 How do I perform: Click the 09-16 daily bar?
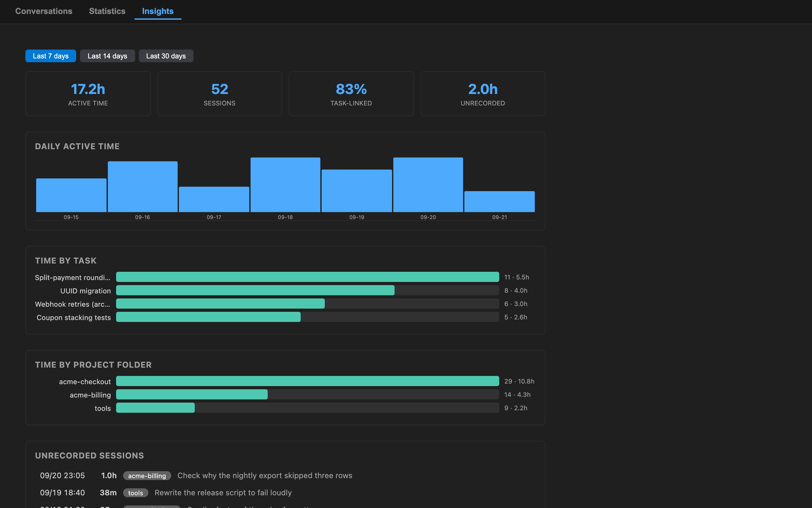pos(143,186)
